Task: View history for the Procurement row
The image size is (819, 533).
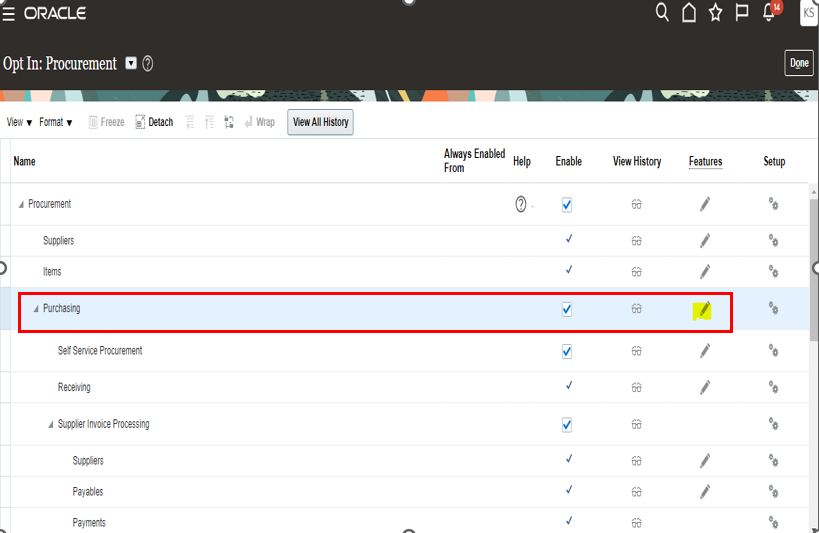Action: (x=636, y=204)
